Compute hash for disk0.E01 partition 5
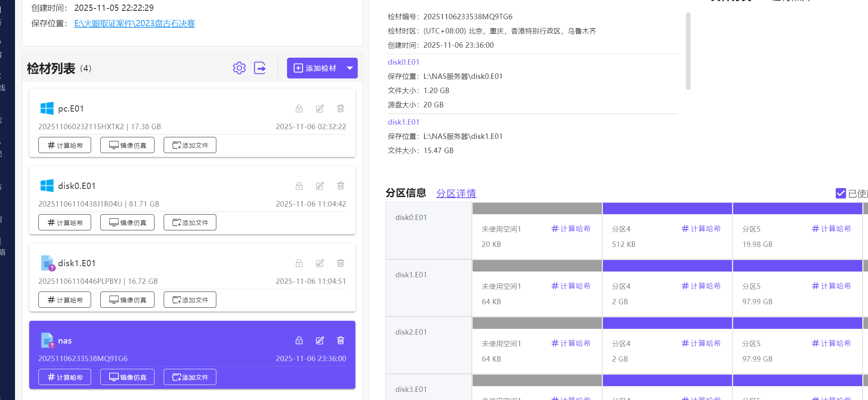Screen dimensions: 868x400 [x=831, y=229]
